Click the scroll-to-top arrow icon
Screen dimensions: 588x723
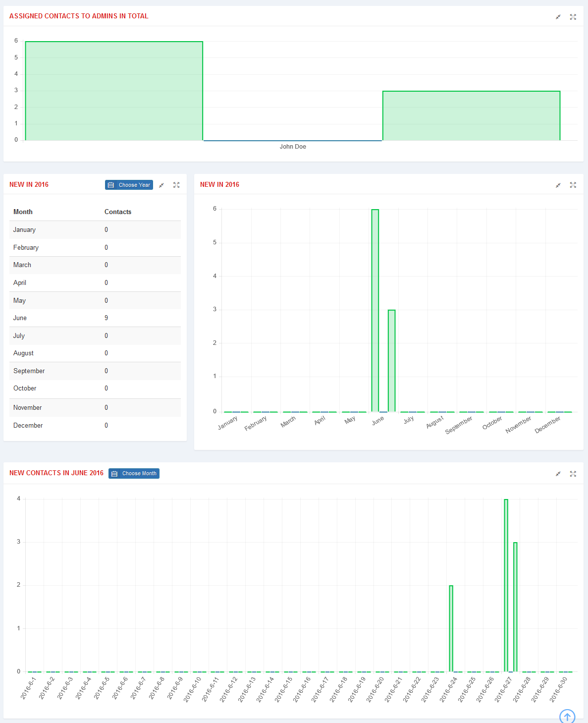tap(567, 716)
